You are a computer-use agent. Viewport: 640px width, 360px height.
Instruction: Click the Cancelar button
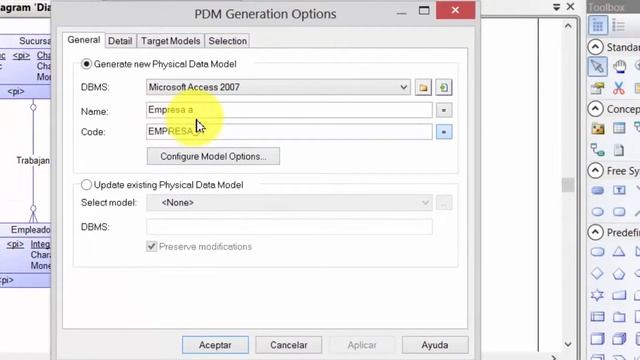coord(289,345)
